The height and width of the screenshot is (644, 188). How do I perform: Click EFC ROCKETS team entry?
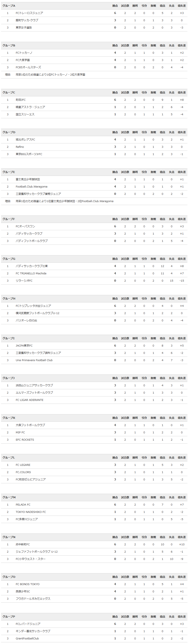[25, 440]
